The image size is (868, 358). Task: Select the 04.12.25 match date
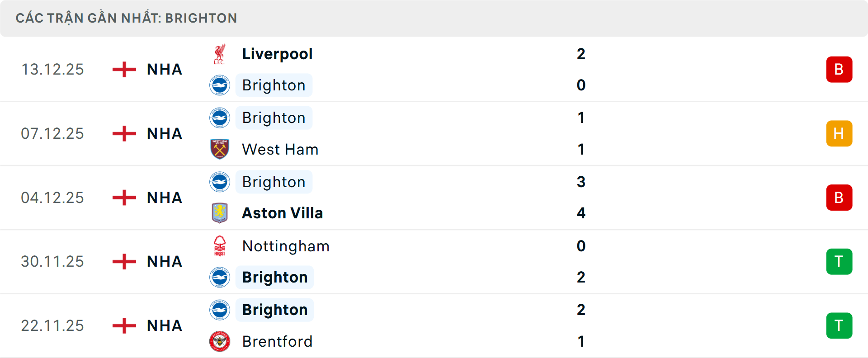[52, 198]
